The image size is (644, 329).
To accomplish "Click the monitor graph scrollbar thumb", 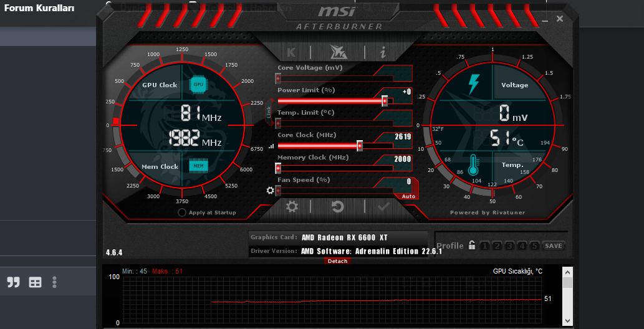I will [x=567, y=283].
